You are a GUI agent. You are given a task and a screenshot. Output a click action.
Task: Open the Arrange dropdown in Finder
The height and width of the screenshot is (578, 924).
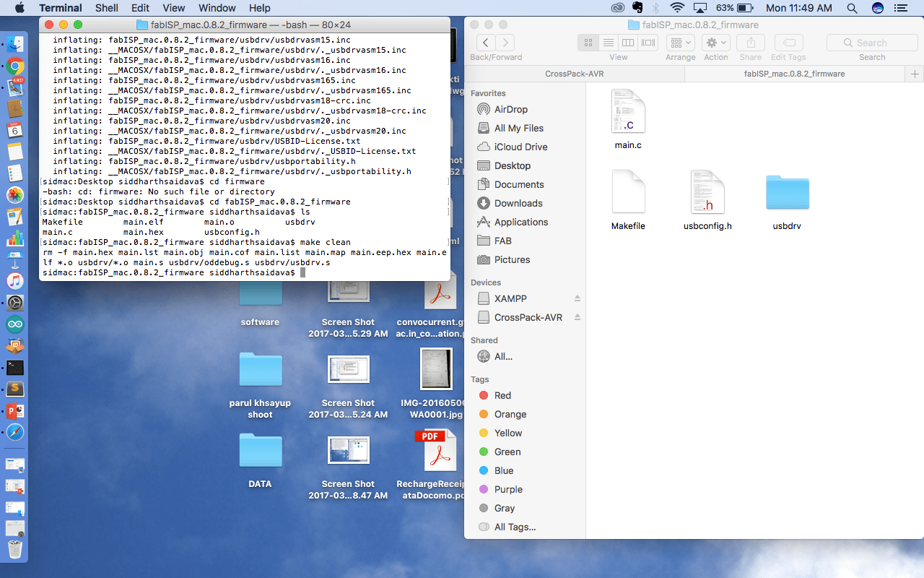tap(681, 43)
